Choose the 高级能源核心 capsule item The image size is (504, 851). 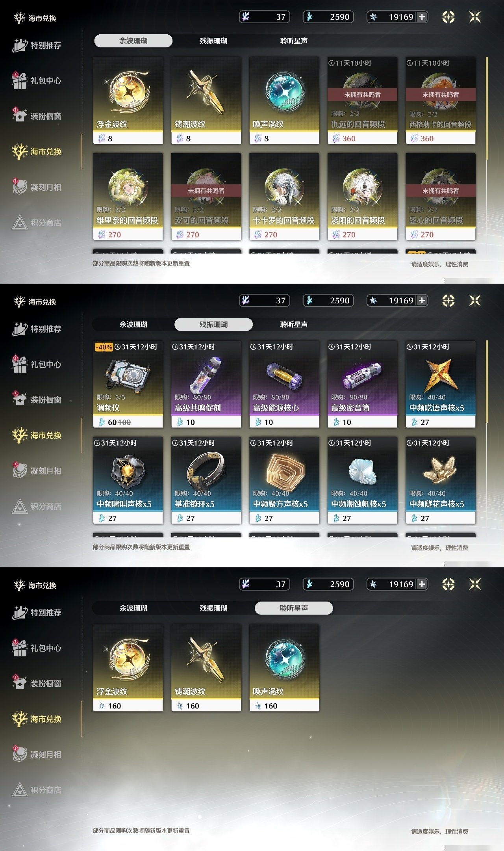click(x=284, y=384)
